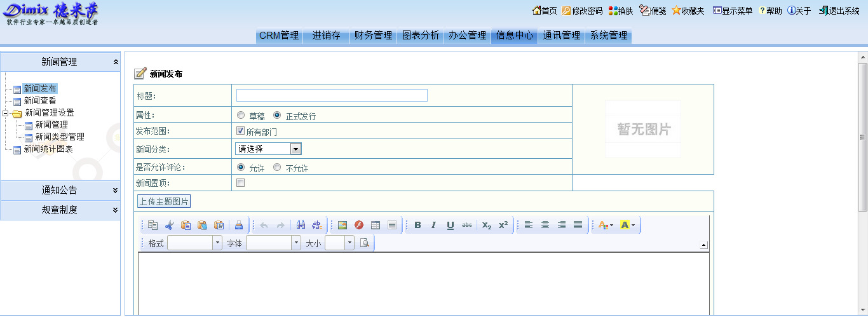Click the insert table icon
This screenshot has height=317, width=868.
click(x=376, y=225)
